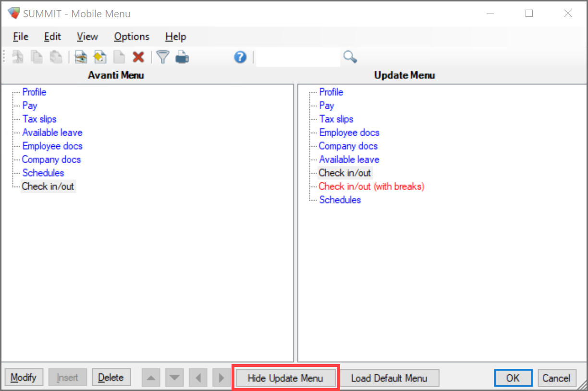The image size is (588, 391).
Task: Select Schedules in Avanti Menu
Action: (x=43, y=173)
